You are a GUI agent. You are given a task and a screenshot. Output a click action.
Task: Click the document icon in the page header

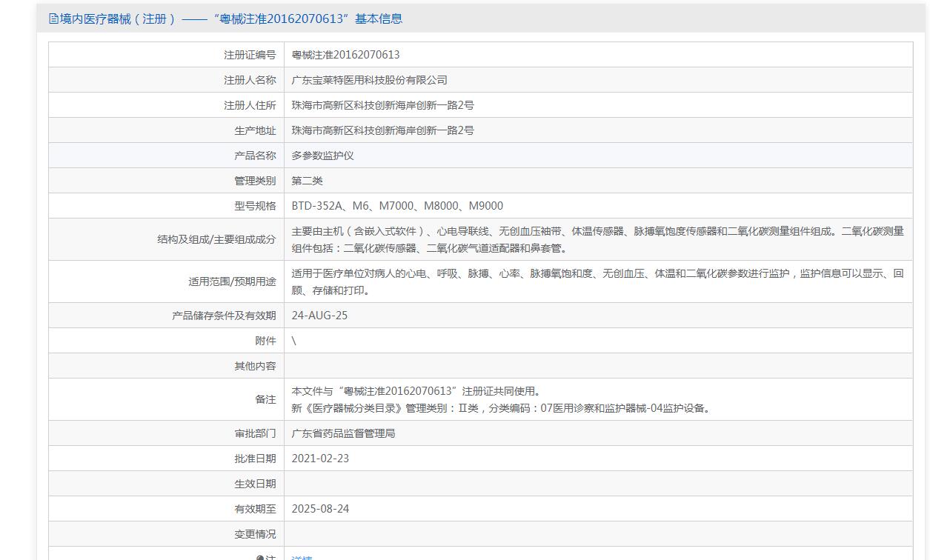coord(53,19)
